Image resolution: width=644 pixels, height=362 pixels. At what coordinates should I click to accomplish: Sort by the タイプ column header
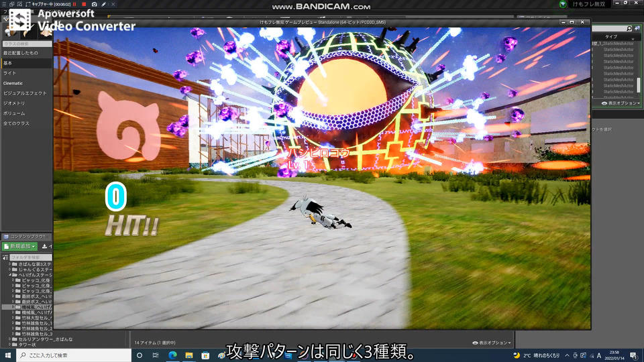click(x=610, y=37)
